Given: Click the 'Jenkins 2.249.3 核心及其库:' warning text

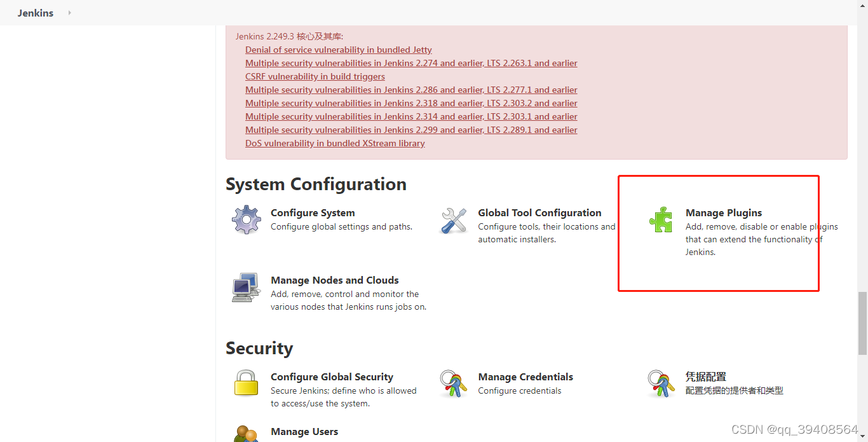Looking at the screenshot, I should [x=289, y=36].
